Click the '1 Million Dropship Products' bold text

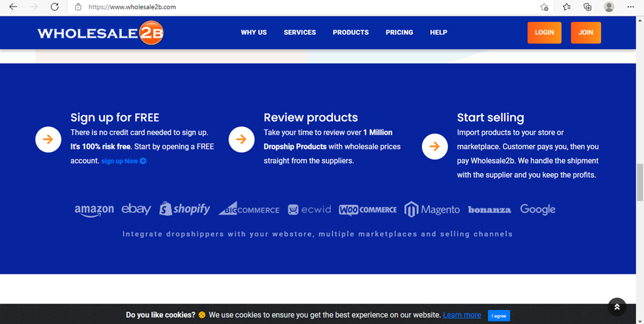click(x=328, y=140)
